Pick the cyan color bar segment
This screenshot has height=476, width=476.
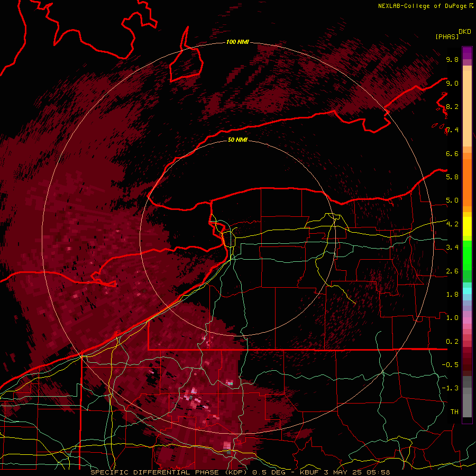tap(467, 291)
